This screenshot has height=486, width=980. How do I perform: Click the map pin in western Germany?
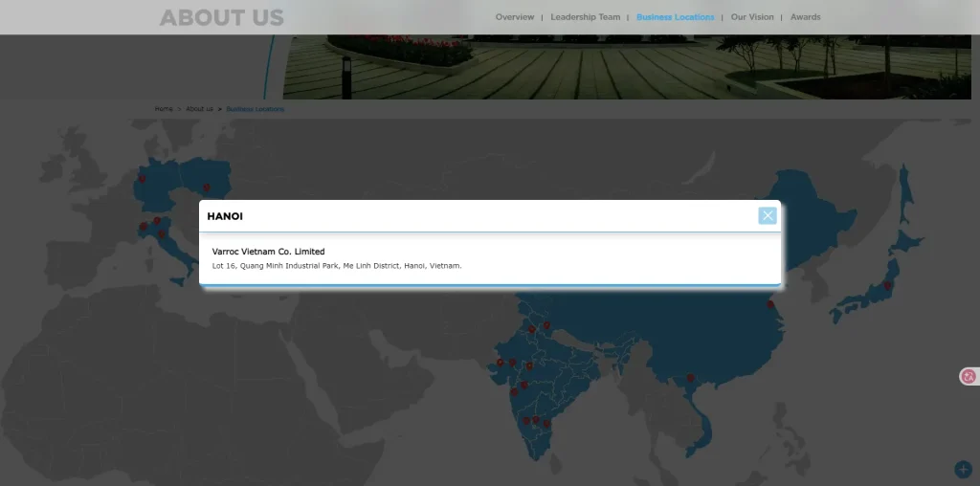[142, 179]
